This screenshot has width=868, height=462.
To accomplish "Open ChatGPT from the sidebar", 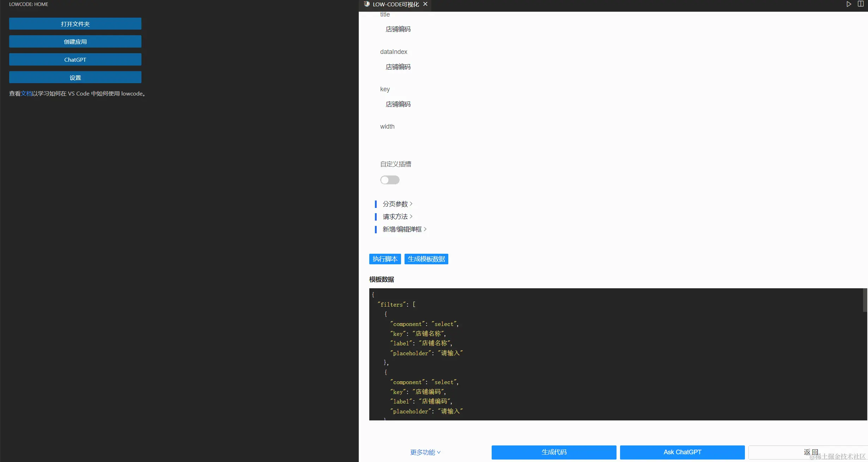I will (x=75, y=59).
